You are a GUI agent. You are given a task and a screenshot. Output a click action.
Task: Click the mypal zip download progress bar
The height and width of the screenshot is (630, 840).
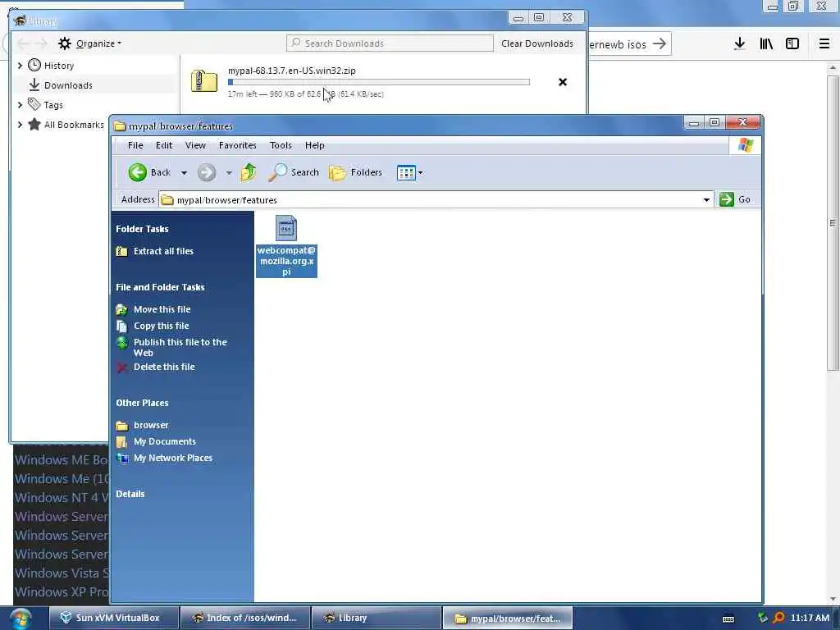[x=379, y=82]
